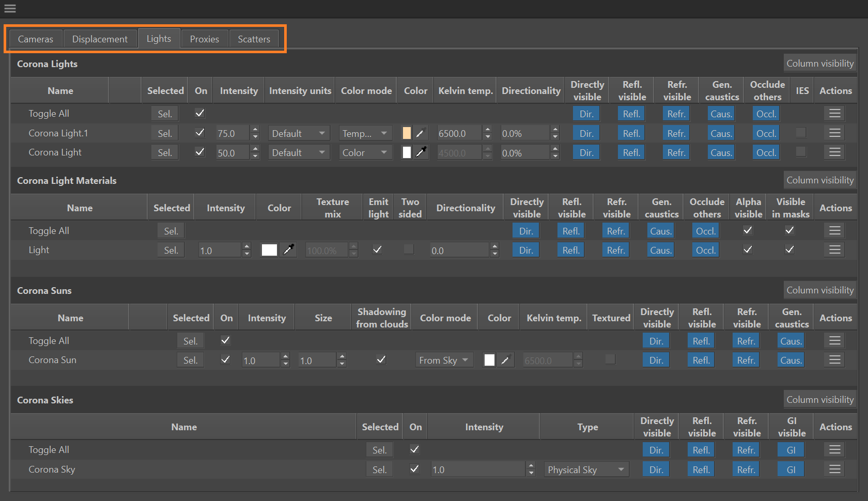This screenshot has height=501, width=868.
Task: Edit Kelvin temp 6500.0 field for Corona Light.1
Action: coord(459,133)
